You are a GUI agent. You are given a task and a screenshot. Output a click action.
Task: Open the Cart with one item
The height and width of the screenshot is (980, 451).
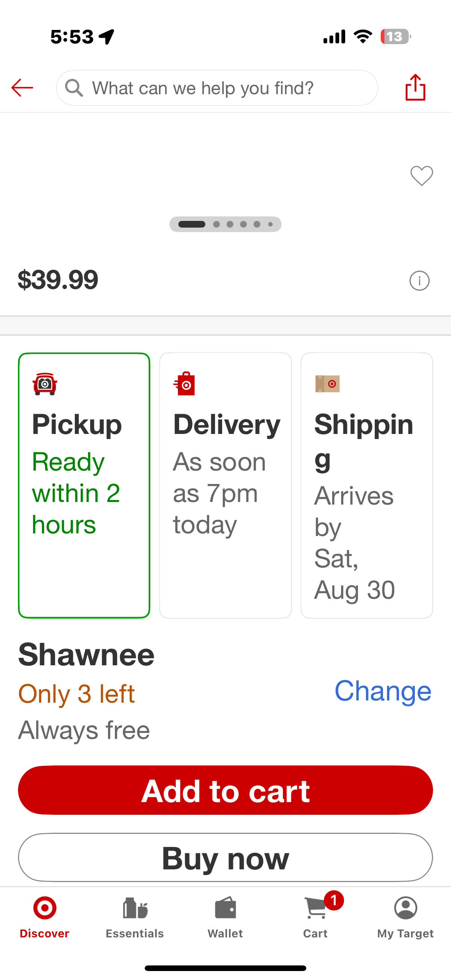tap(316, 918)
